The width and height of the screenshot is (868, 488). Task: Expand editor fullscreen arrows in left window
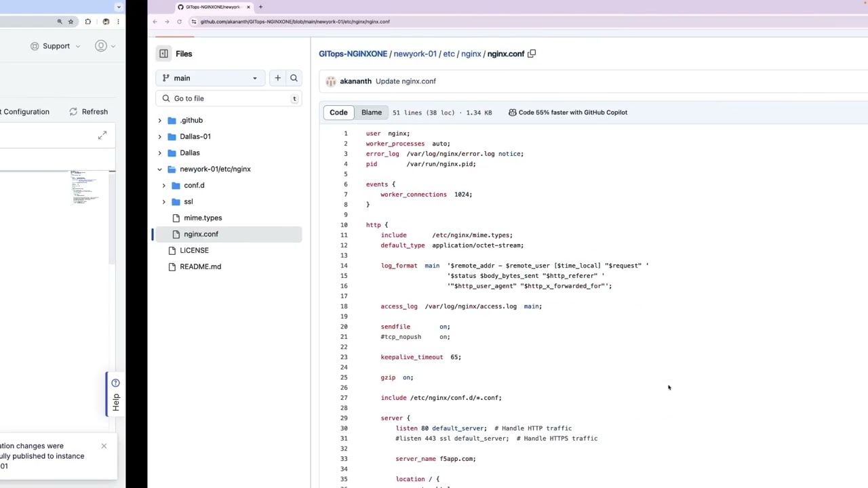coord(102,136)
